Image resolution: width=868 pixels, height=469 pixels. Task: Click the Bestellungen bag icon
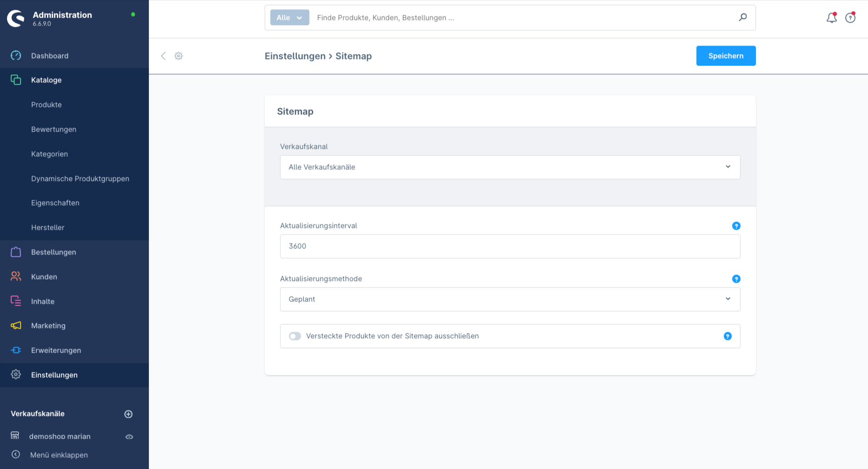tap(16, 252)
